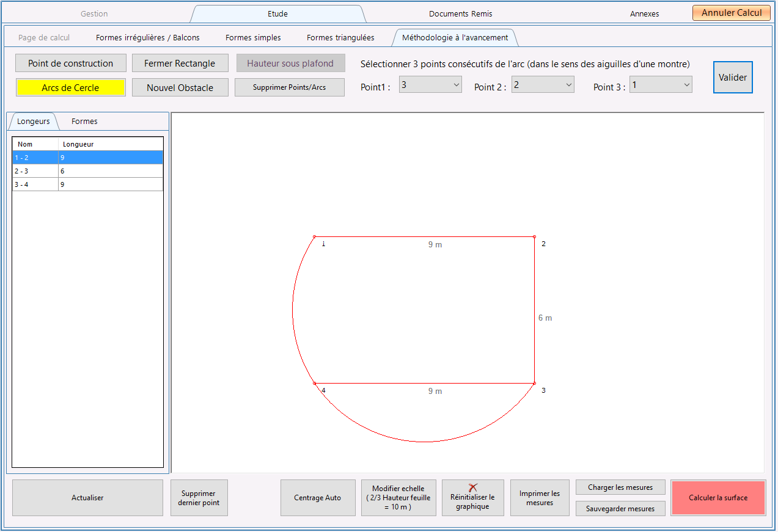Go to Documents Remis top tab
Viewport: 778px width, 532px height.
[x=460, y=13]
